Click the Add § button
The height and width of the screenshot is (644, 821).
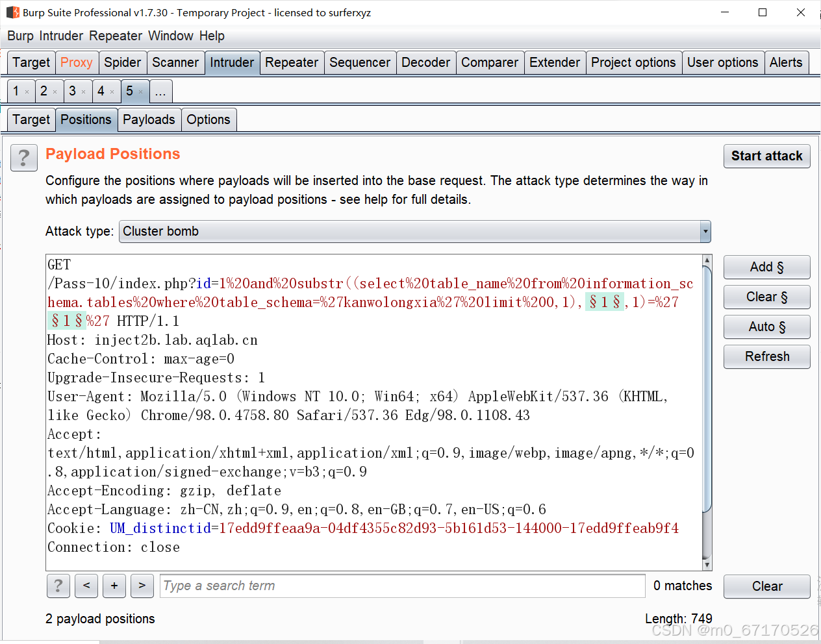tap(767, 267)
